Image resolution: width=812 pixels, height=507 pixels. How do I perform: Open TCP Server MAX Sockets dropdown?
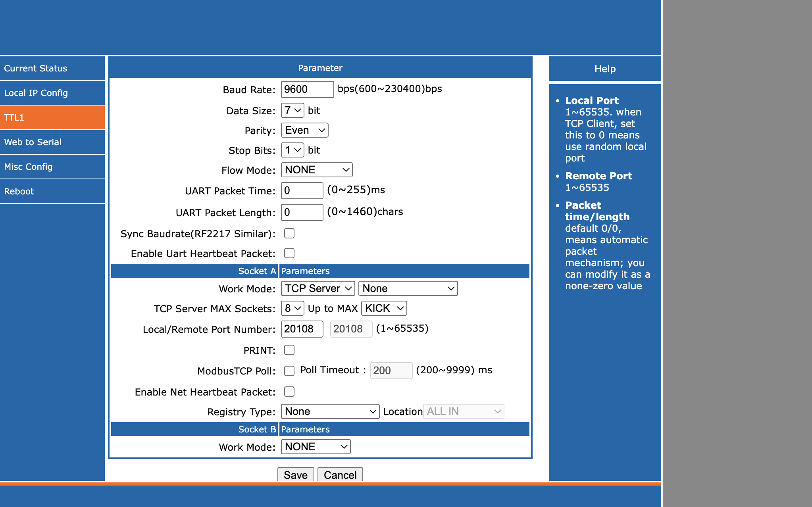tap(292, 308)
